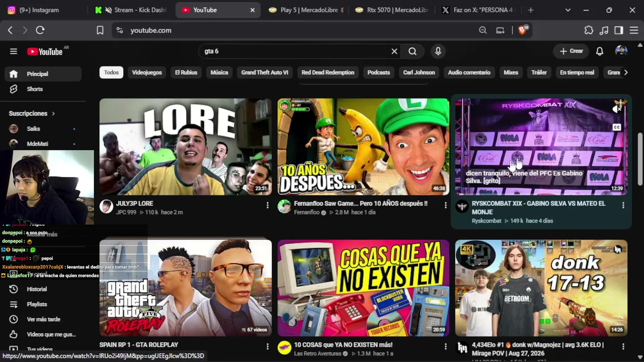The width and height of the screenshot is (644, 362).
Task: Open a new browser tab
Action: [x=530, y=10]
